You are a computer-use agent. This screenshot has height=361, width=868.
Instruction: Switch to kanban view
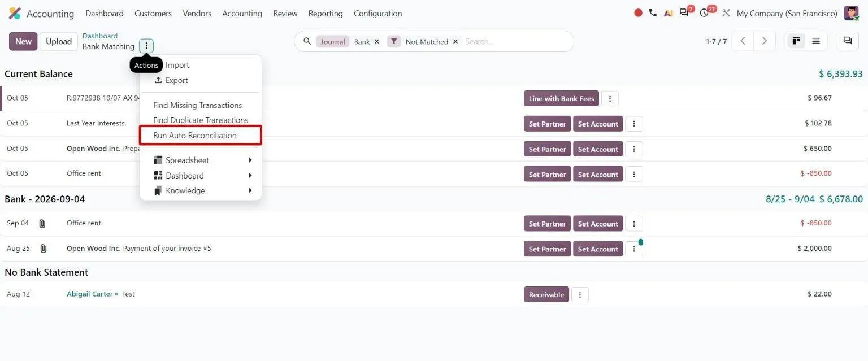796,41
